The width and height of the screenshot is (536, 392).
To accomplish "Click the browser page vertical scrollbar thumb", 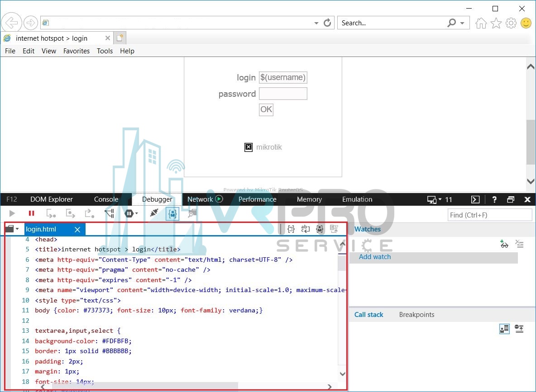I will [531, 142].
